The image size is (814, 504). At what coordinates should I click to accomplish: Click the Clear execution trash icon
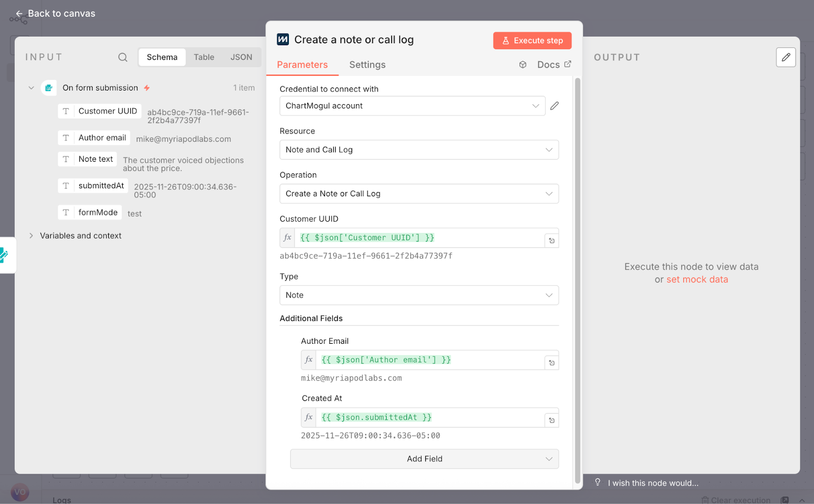point(706,499)
